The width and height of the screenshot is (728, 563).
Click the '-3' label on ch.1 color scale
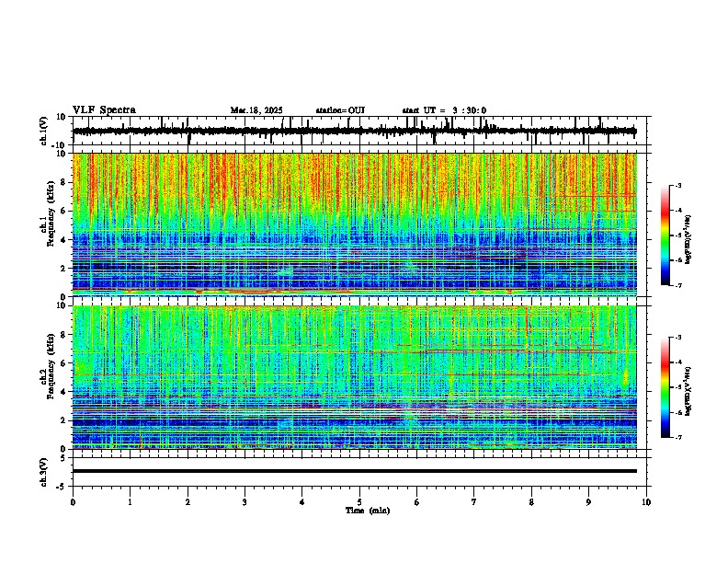point(678,186)
